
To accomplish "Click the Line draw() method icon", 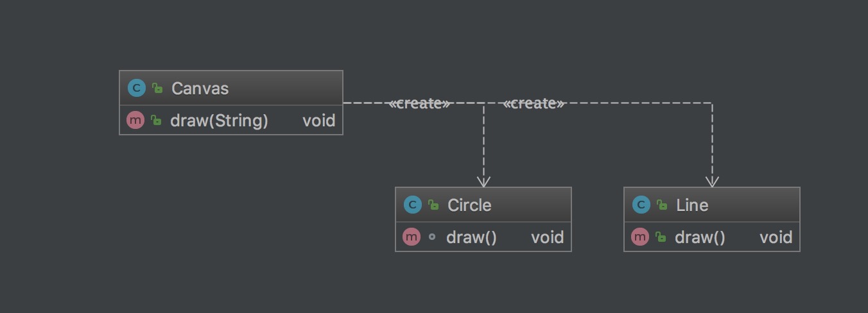I will click(639, 237).
